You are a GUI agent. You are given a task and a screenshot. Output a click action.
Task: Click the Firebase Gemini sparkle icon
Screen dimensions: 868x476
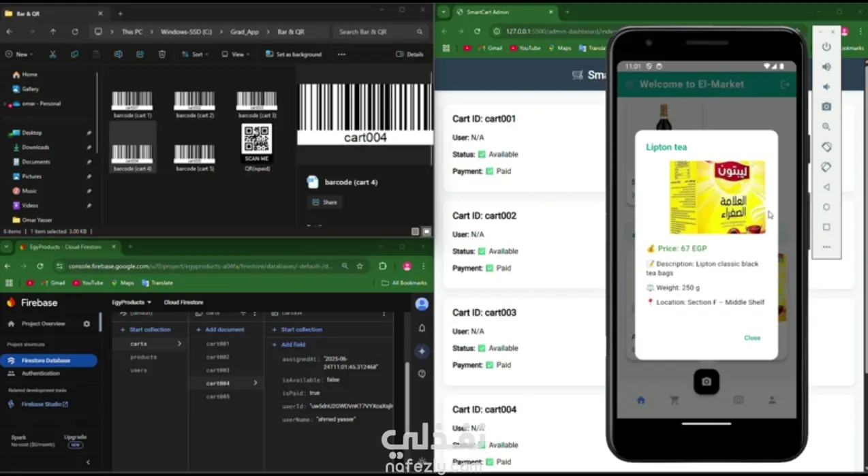pyautogui.click(x=422, y=351)
